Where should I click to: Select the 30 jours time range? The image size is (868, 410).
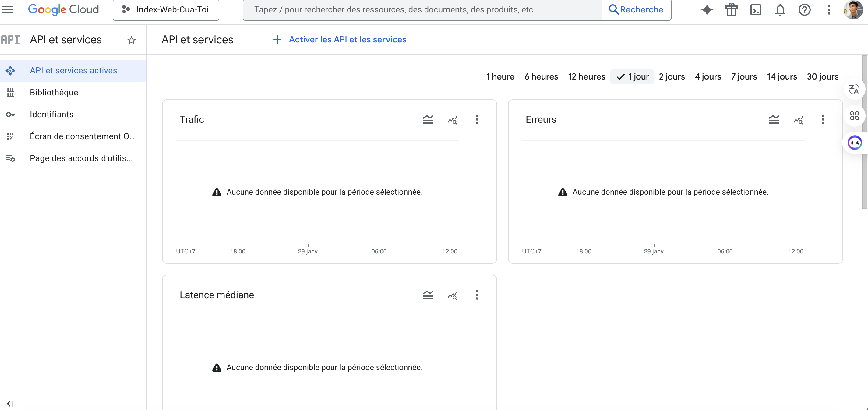coord(823,76)
